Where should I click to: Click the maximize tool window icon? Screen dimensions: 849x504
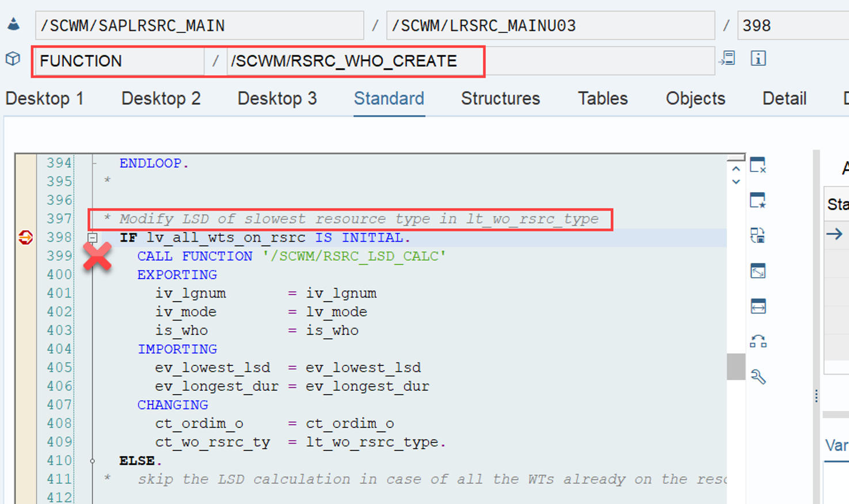pyautogui.click(x=758, y=270)
